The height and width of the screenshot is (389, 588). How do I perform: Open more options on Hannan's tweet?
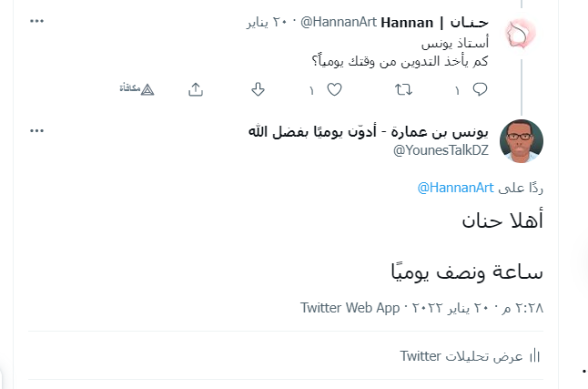pos(36,22)
